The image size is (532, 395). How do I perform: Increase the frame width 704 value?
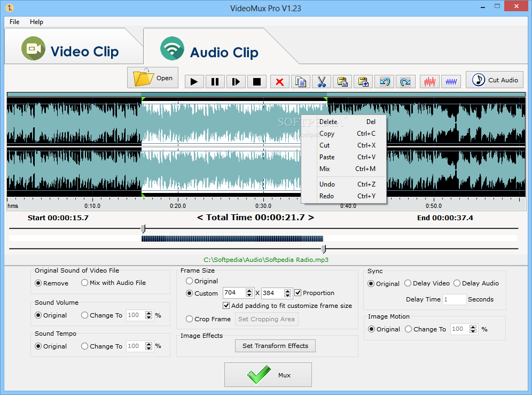coord(249,291)
